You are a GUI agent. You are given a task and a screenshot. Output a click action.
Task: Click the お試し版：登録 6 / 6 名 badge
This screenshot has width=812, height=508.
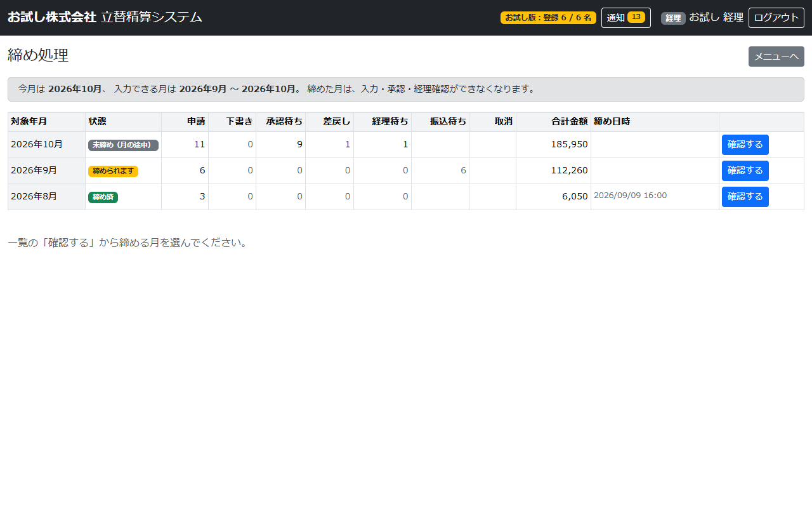pos(548,18)
